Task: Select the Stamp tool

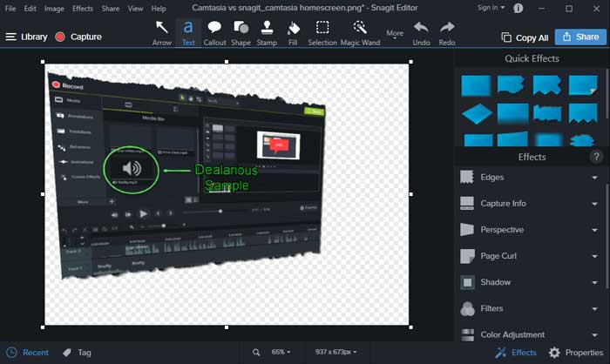Action: (267, 33)
